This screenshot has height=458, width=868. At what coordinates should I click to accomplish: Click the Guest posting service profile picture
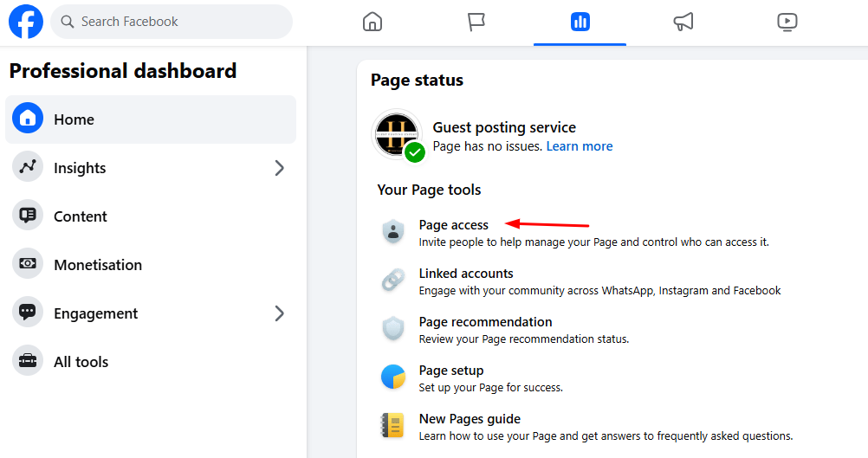[396, 134]
